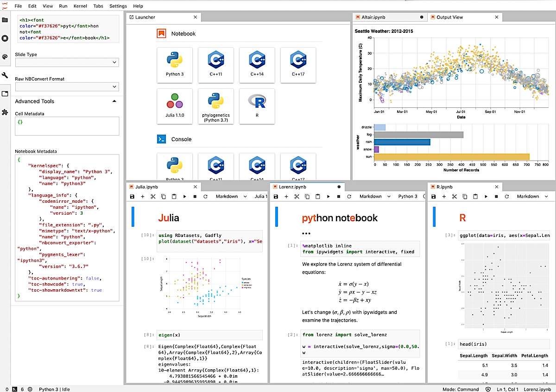556x392 pixels.
Task: Open the File menu
Action: click(x=19, y=6)
